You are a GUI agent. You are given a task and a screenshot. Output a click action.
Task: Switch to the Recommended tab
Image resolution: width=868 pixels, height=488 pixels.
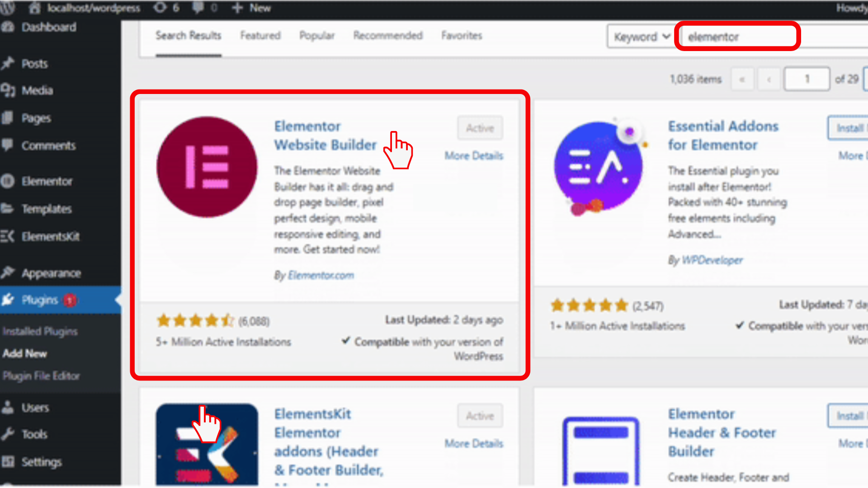388,36
